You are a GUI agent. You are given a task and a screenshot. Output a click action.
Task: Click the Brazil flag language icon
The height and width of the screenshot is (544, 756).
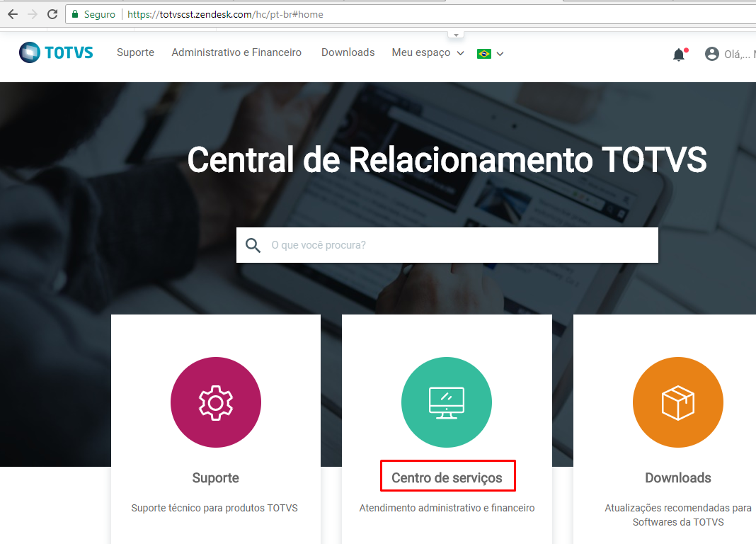coord(484,54)
